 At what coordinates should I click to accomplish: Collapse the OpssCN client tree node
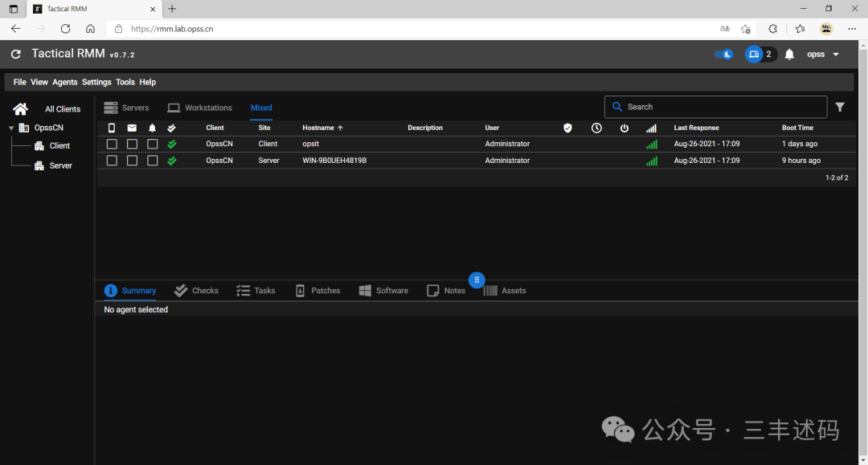11,128
